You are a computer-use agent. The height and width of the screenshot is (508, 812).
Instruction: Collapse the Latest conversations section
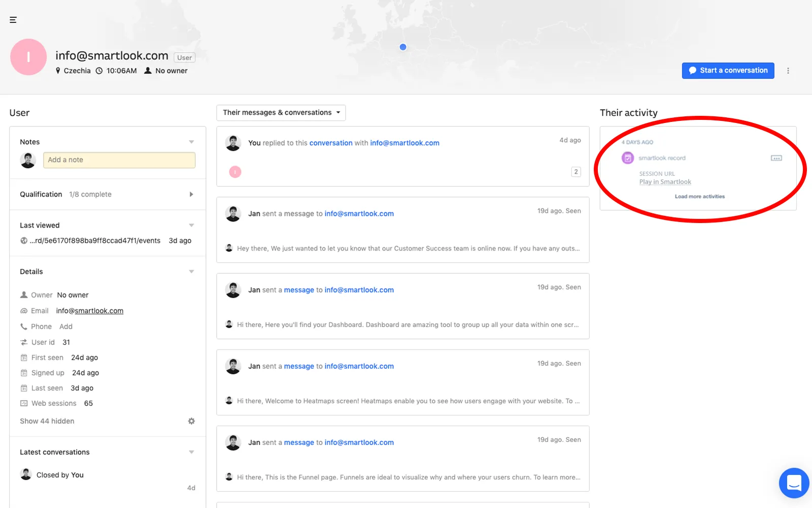pos(191,452)
